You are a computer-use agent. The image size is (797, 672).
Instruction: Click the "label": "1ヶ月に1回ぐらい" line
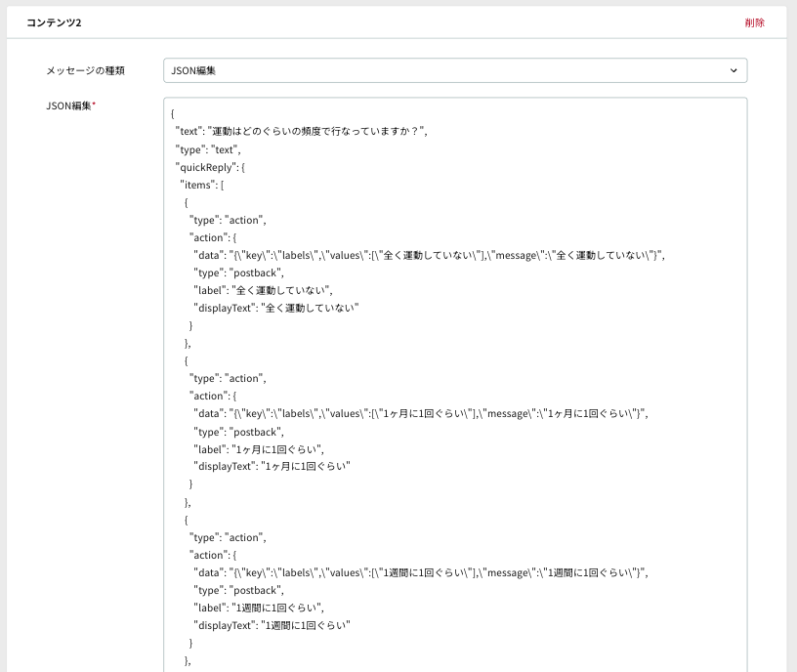pyautogui.click(x=259, y=449)
